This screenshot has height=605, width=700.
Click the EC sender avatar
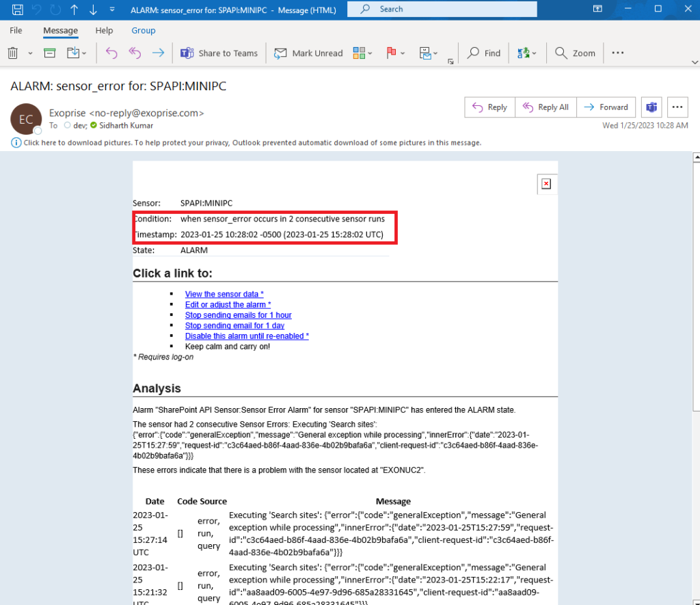click(26, 119)
